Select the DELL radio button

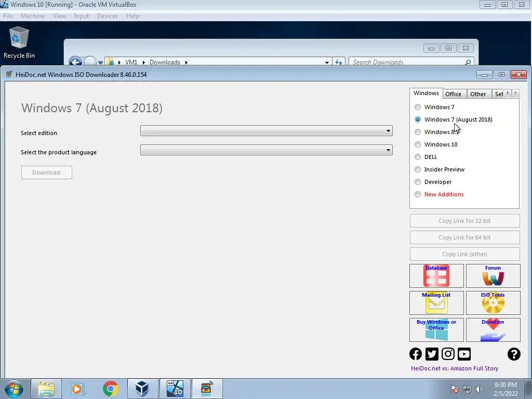point(418,157)
